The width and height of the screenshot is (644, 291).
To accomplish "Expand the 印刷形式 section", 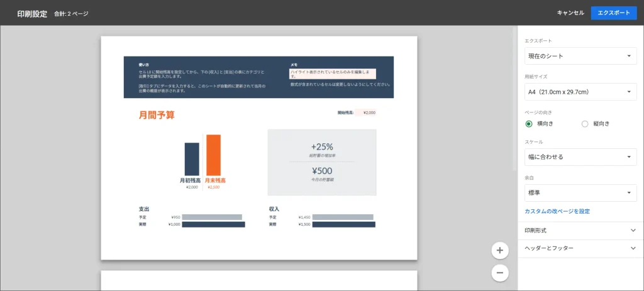I will tap(580, 231).
